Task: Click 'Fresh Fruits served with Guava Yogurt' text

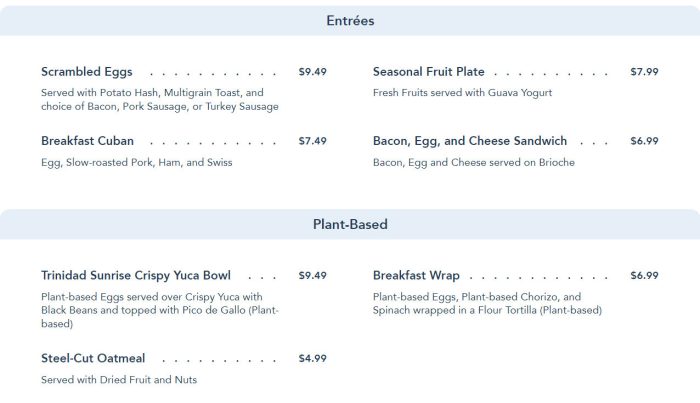Action: [462, 93]
